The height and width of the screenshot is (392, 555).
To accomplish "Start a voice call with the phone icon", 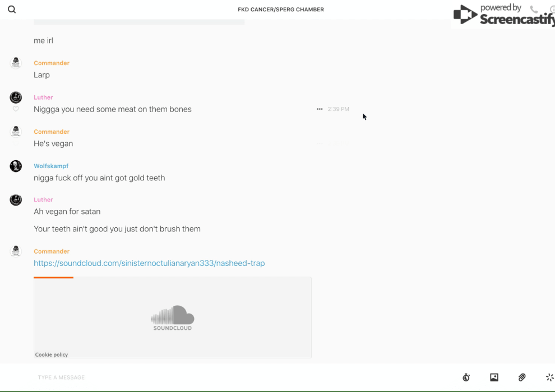I will click(534, 10).
